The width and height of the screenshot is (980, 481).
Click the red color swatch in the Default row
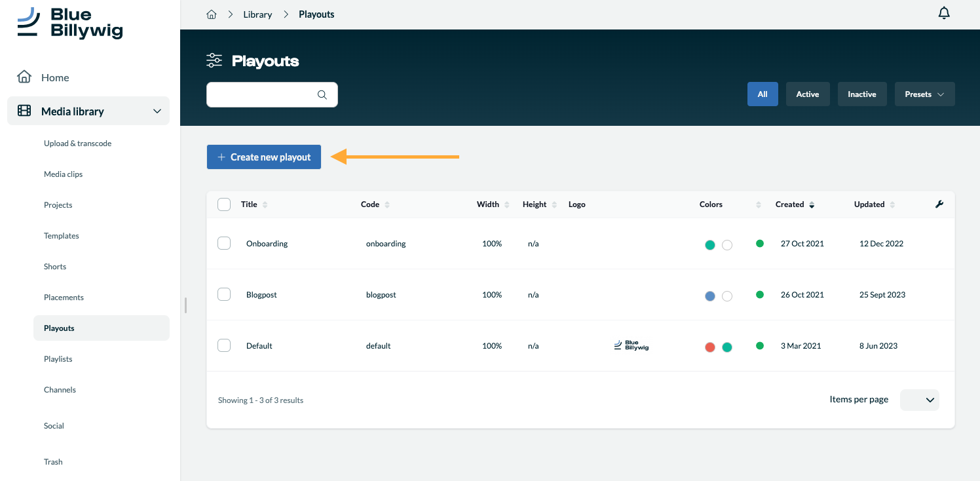point(709,347)
